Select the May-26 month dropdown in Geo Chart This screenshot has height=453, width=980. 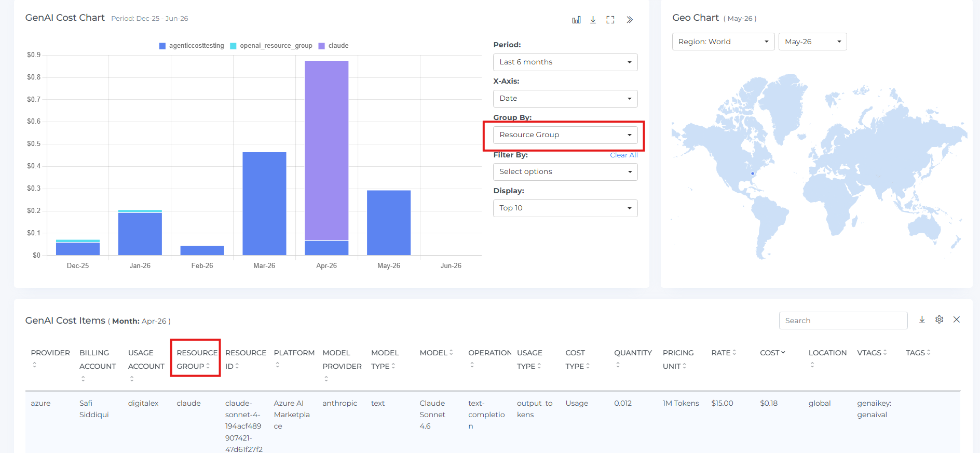coord(812,42)
